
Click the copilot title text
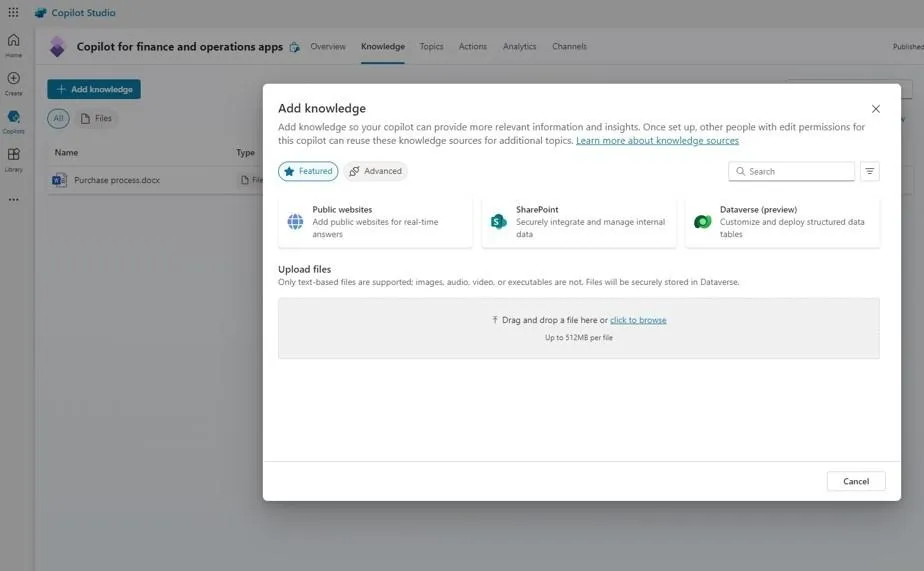pyautogui.click(x=180, y=47)
